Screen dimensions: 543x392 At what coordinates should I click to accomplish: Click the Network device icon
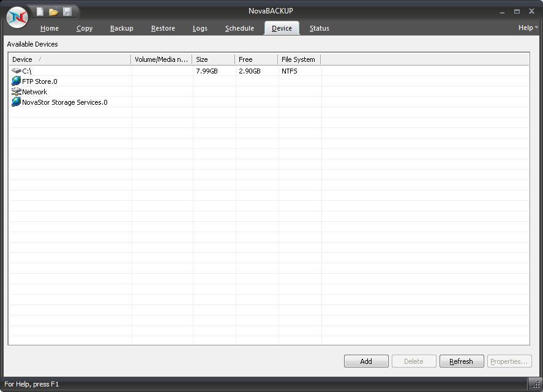17,91
